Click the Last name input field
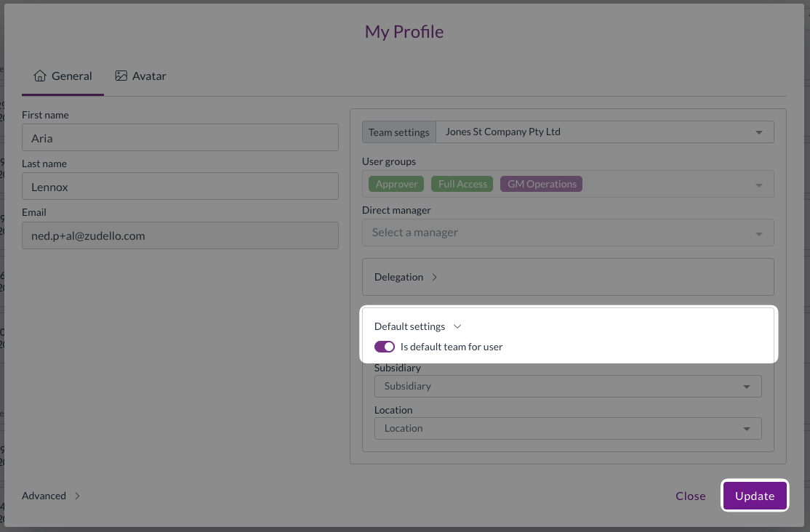 click(180, 186)
